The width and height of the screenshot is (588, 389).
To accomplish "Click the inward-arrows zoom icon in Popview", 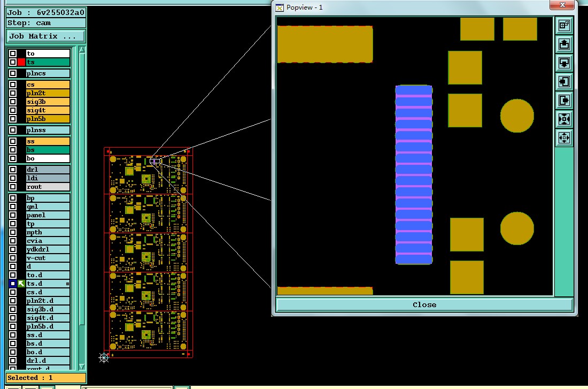I will (x=564, y=119).
